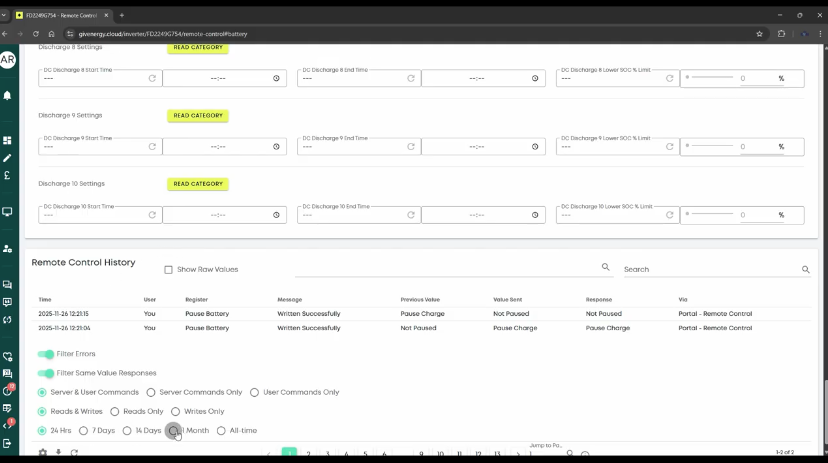Select the Server Commands Only option
Image resolution: width=828 pixels, height=463 pixels.
point(151,392)
